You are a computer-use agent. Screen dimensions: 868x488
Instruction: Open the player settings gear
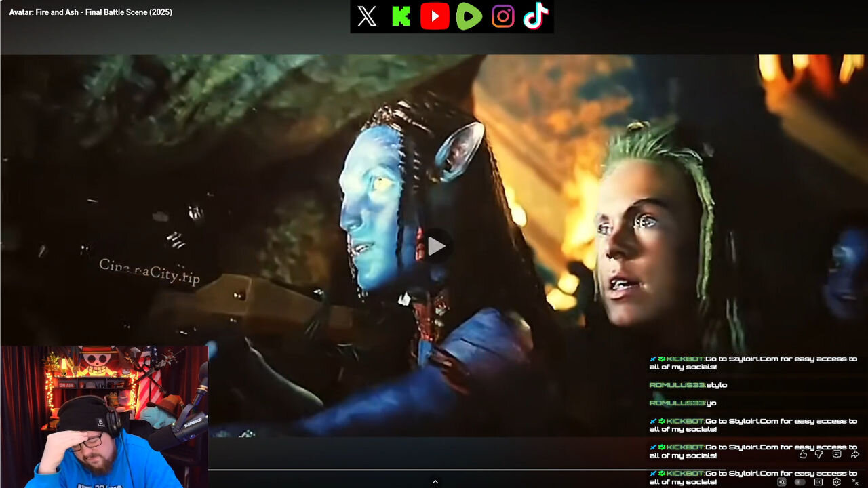pos(837,482)
